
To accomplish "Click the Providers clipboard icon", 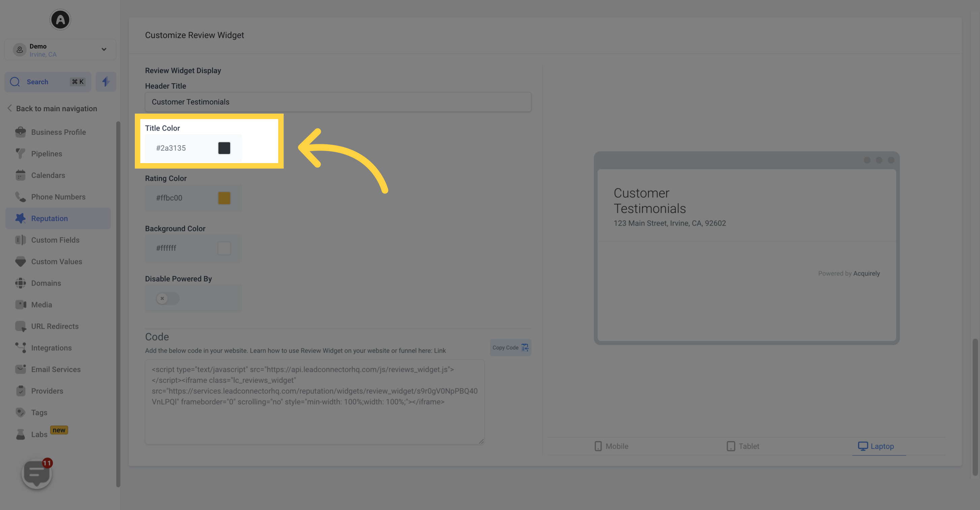I will point(21,391).
